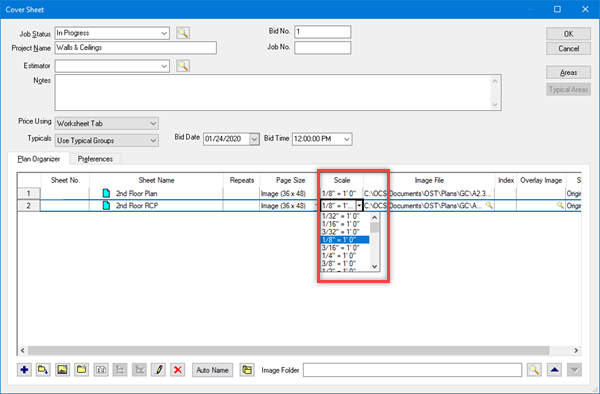Click the Job No. field
The image size is (600, 394).
click(323, 48)
